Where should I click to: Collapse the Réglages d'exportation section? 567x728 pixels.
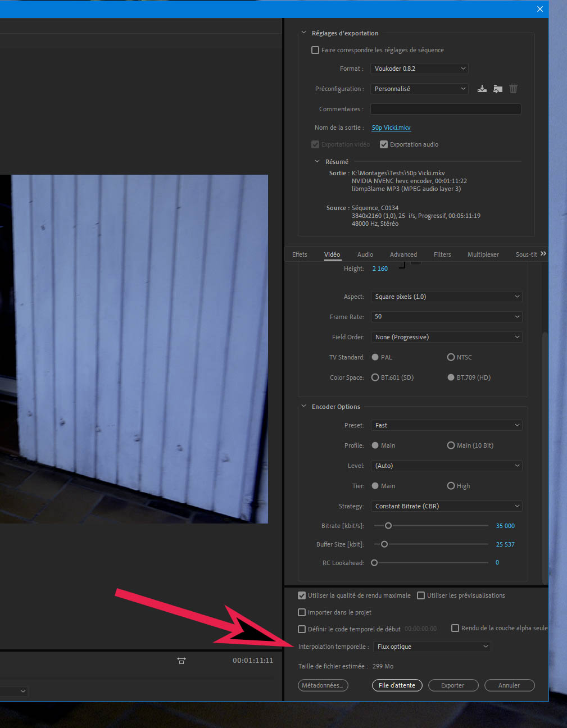click(x=304, y=33)
